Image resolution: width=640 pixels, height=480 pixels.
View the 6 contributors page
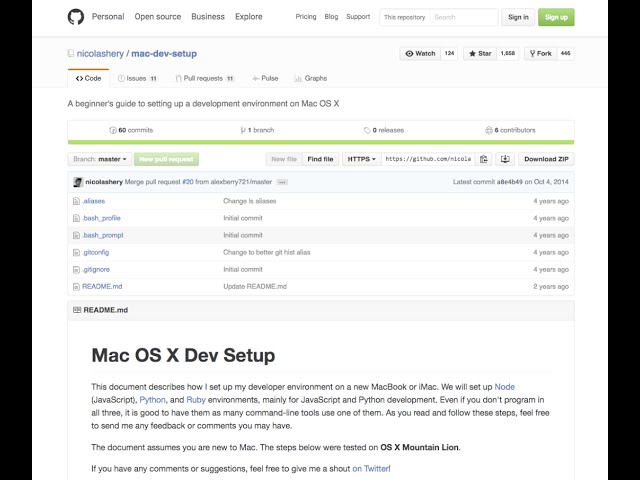tap(510, 130)
